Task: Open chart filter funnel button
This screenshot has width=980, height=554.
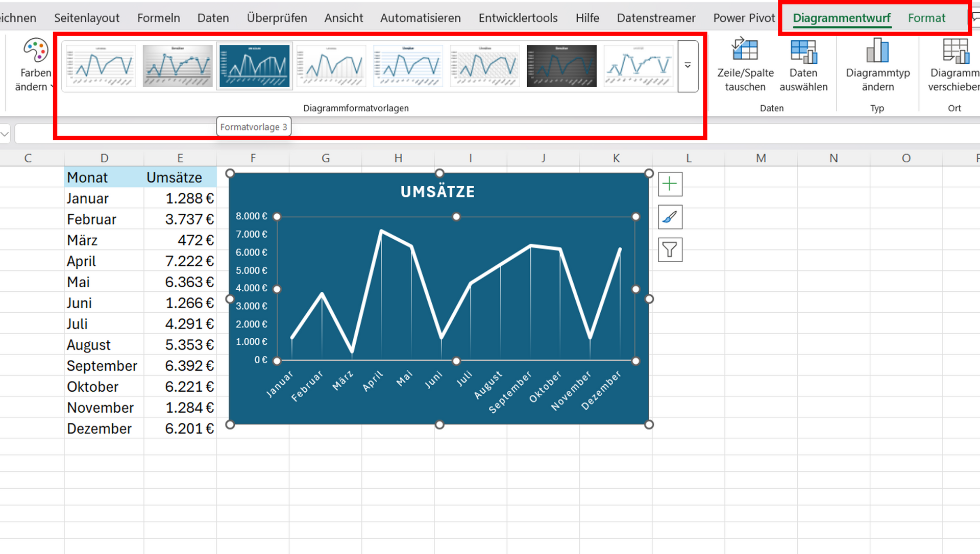Action: (670, 250)
